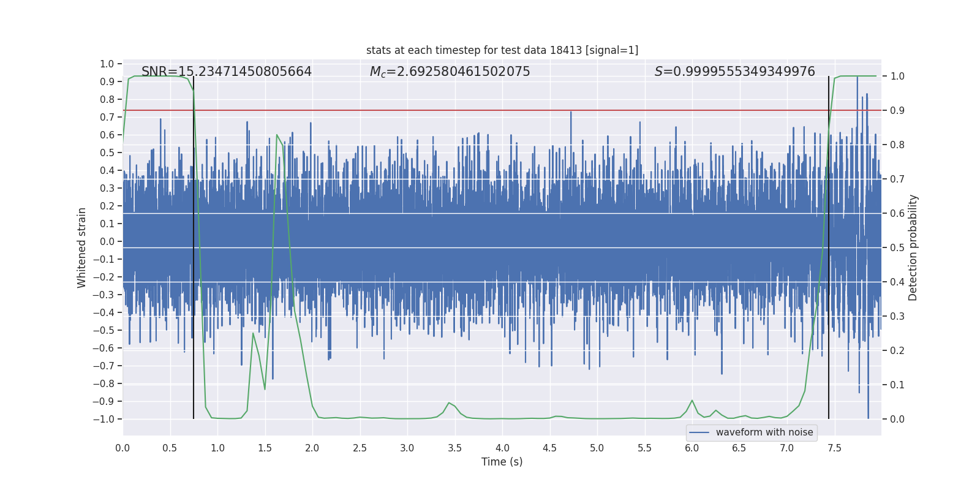Viewport: 980px width, 490px height.
Task: Select Whitened strain tick label 0.9
Action: point(107,81)
